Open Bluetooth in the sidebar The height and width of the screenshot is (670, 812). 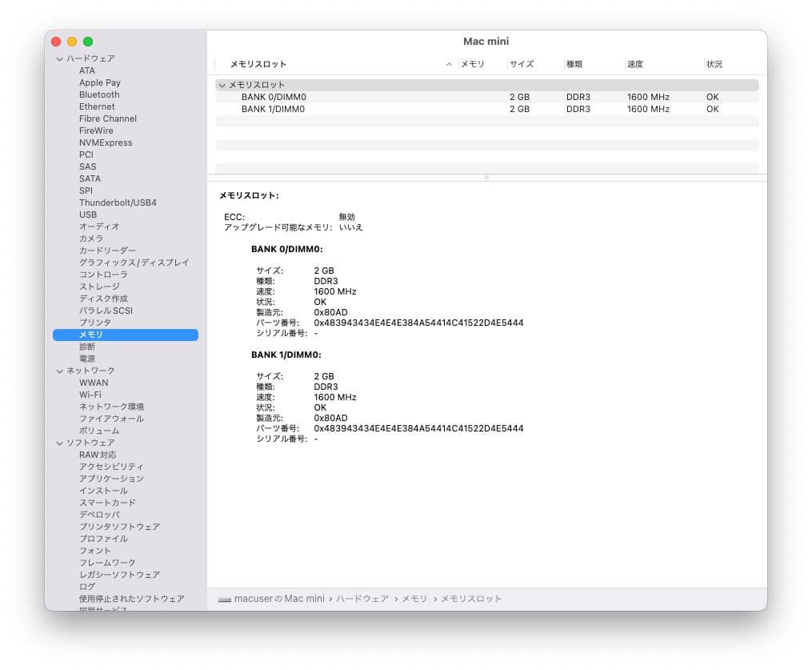click(99, 94)
